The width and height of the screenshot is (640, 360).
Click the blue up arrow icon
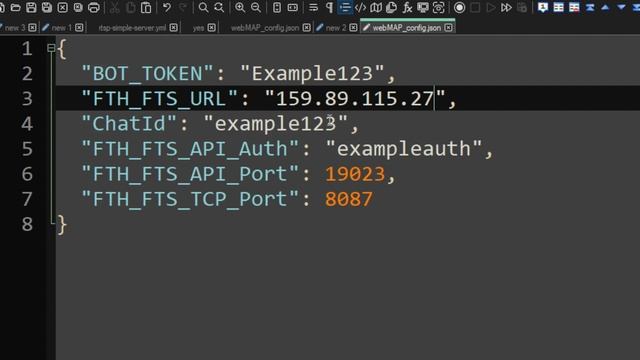point(605,7)
